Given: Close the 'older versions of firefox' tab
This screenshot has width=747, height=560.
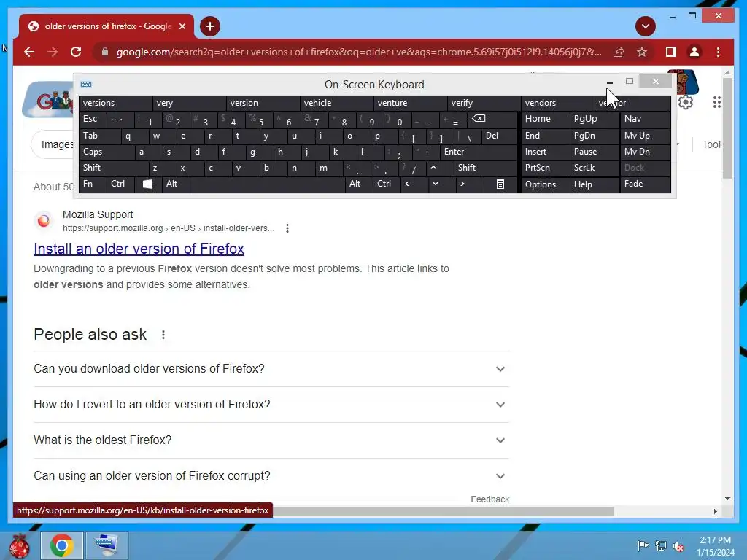Looking at the screenshot, I should click(x=182, y=26).
